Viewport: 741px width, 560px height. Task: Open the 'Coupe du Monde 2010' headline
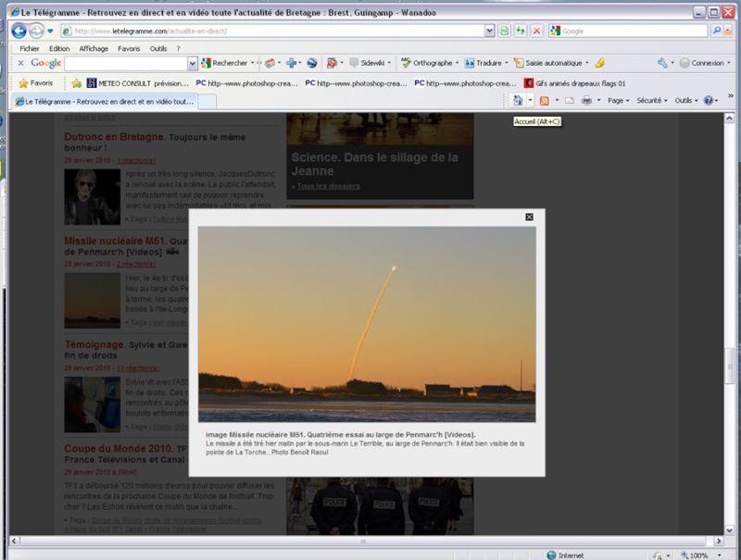coord(119,449)
